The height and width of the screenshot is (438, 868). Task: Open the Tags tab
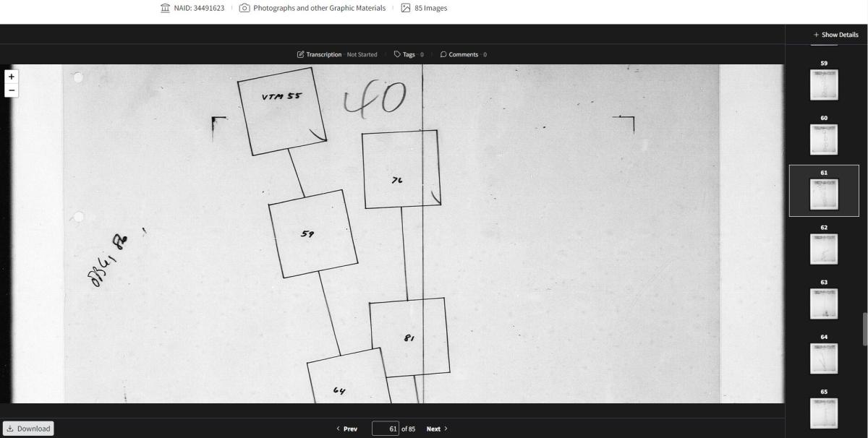[x=409, y=54]
